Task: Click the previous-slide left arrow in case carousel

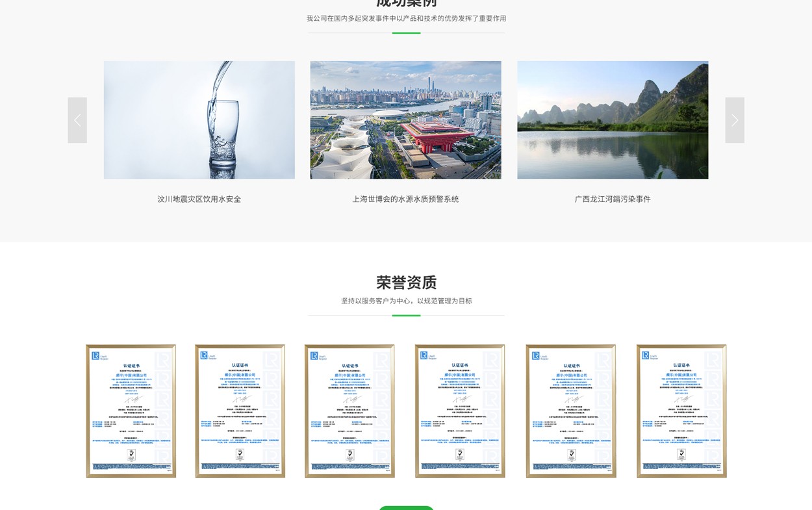Action: (x=77, y=120)
